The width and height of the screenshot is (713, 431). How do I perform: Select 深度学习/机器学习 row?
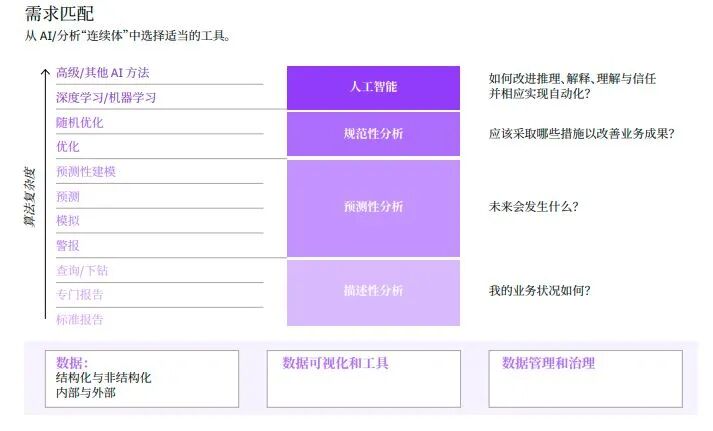click(106, 98)
